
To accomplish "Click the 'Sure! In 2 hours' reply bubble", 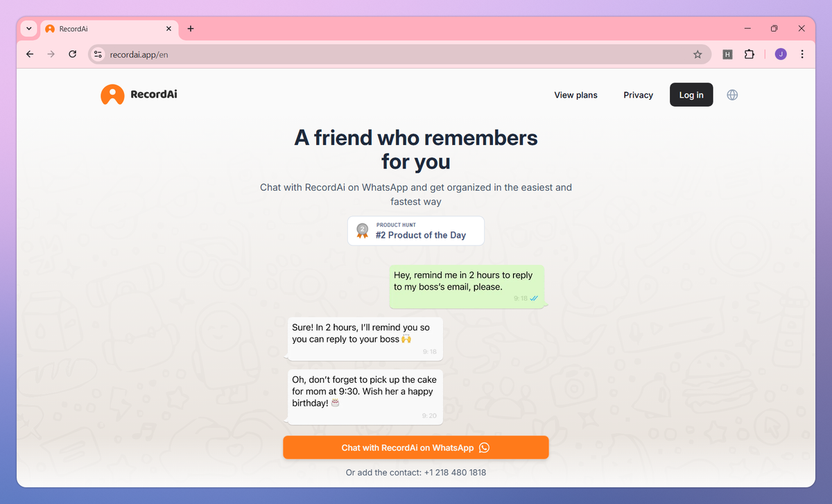I will [x=365, y=339].
